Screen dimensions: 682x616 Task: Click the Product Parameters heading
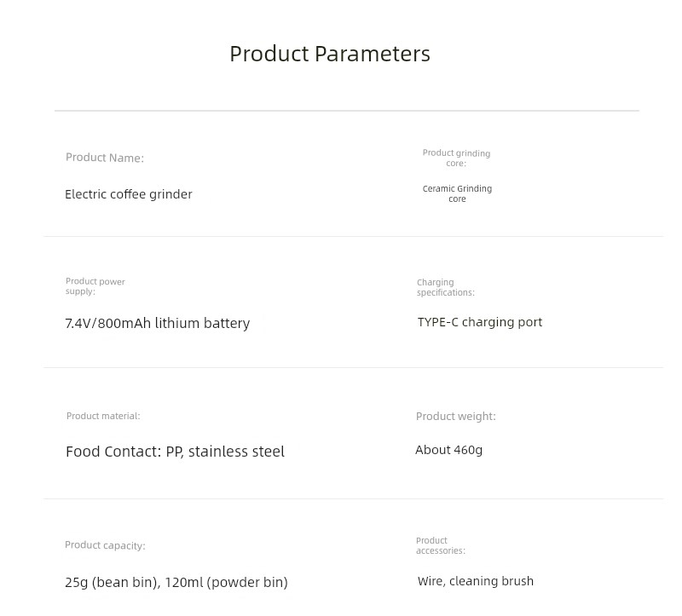point(330,55)
